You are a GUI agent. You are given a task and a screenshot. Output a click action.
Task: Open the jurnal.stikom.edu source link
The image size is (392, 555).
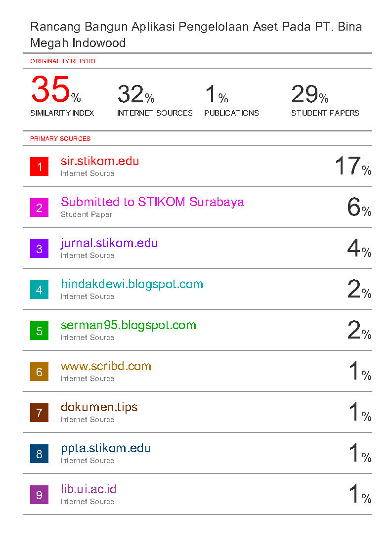[109, 243]
